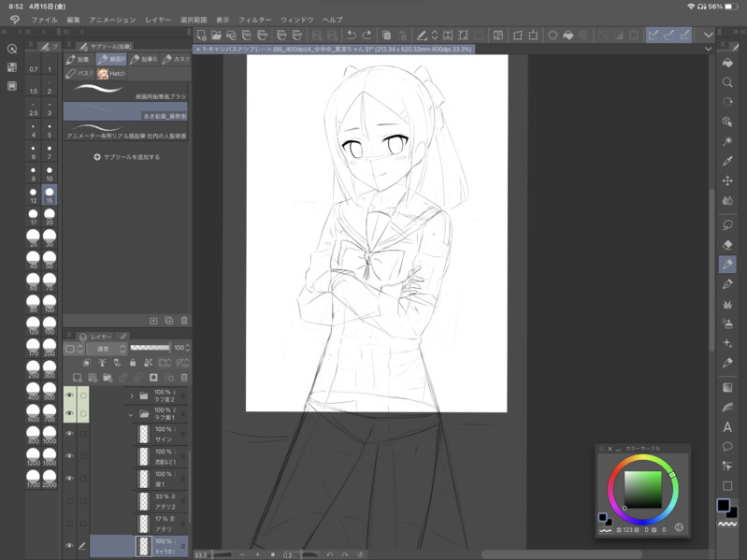This screenshot has height=560, width=747.
Task: Switch to the Hatch sub tool group
Action: tap(111, 74)
